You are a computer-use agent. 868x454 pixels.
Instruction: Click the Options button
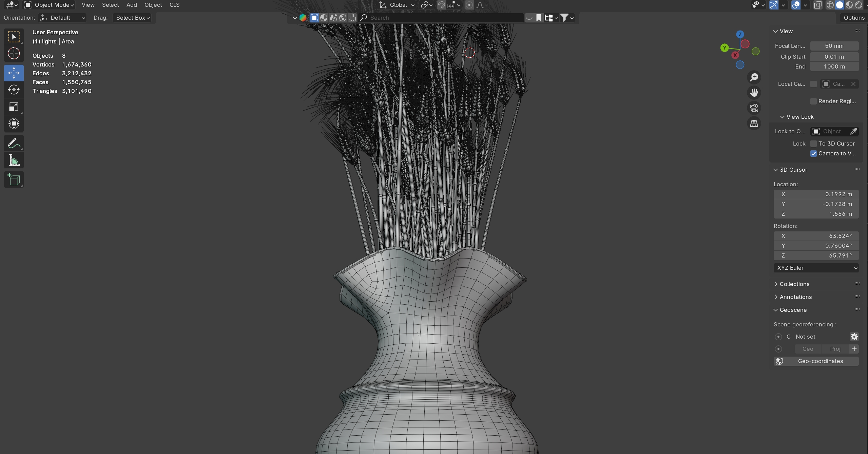click(x=854, y=18)
